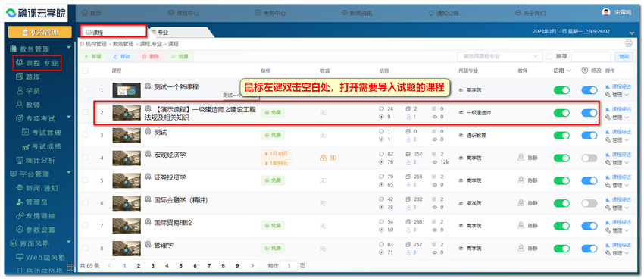This screenshot has height=279, width=644.
Task: Open 参数设置 gear icon in sidebar
Action: pyautogui.click(x=19, y=230)
